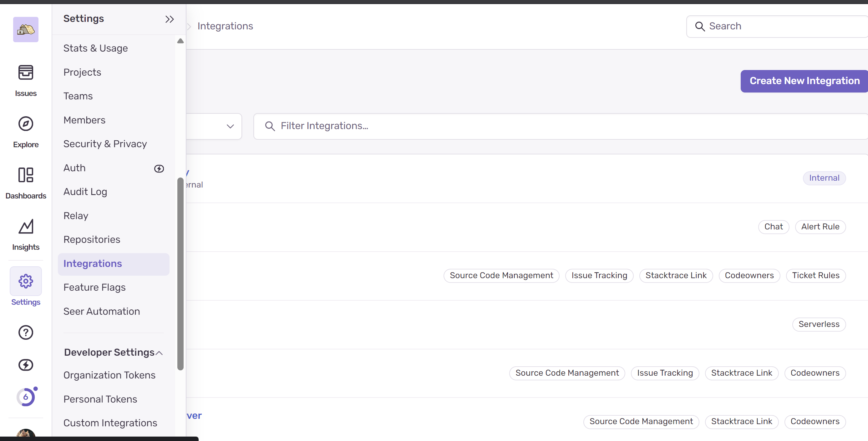Image resolution: width=868 pixels, height=441 pixels.
Task: Select Feature Flags in settings menu
Action: tap(94, 287)
